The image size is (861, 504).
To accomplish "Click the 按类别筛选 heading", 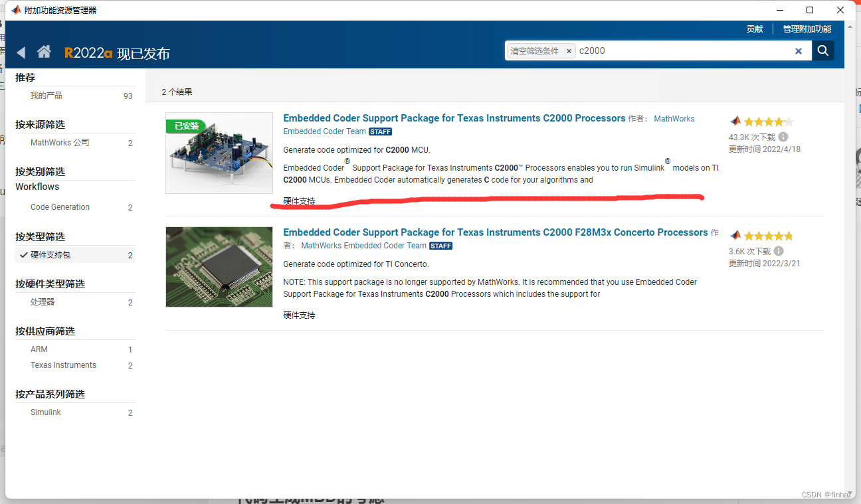I will tap(41, 172).
